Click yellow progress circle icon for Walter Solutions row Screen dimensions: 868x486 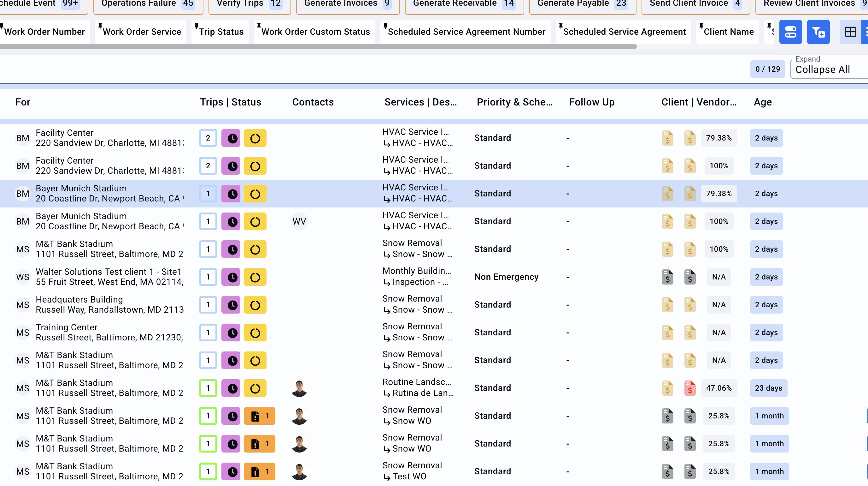coord(255,277)
